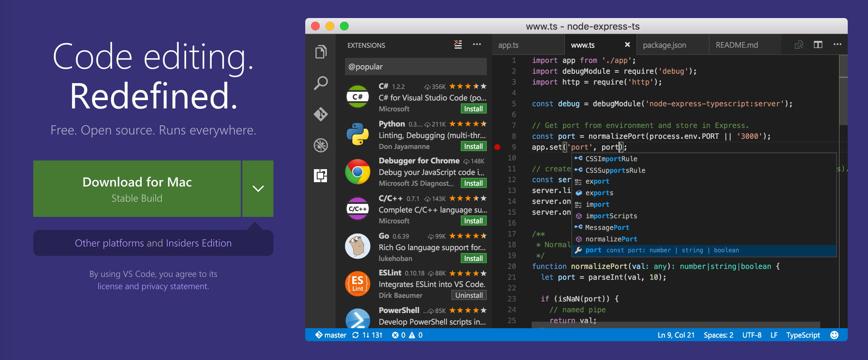Select normalizePort suggestion
The height and width of the screenshot is (360, 868).
point(704,239)
